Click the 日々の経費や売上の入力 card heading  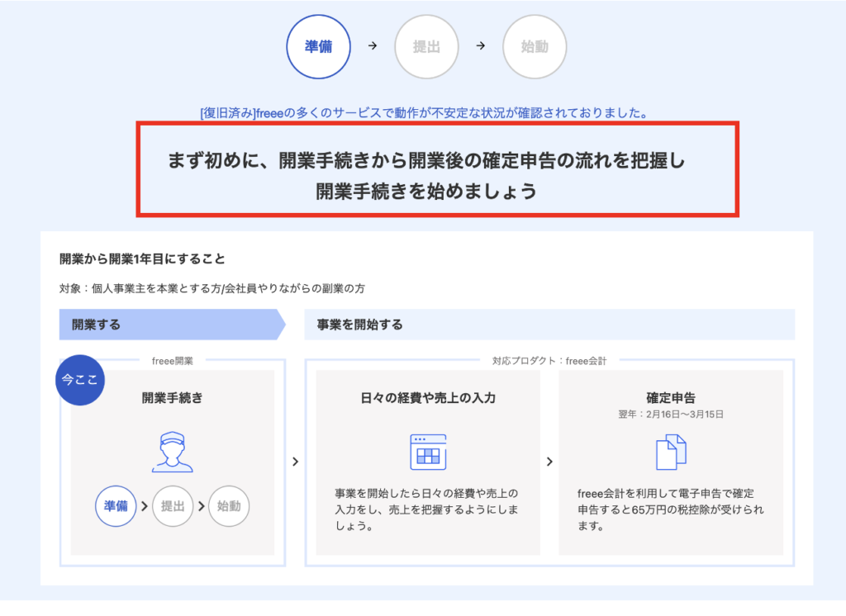(428, 398)
